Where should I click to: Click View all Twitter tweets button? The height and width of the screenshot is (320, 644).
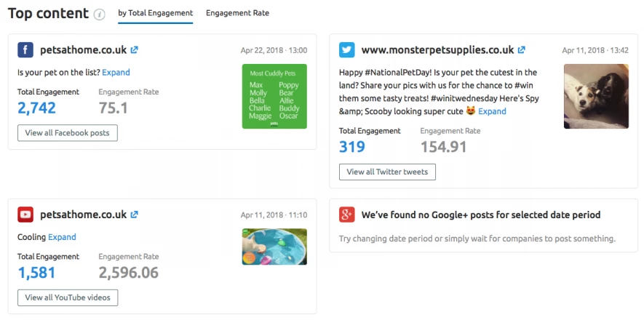point(387,172)
